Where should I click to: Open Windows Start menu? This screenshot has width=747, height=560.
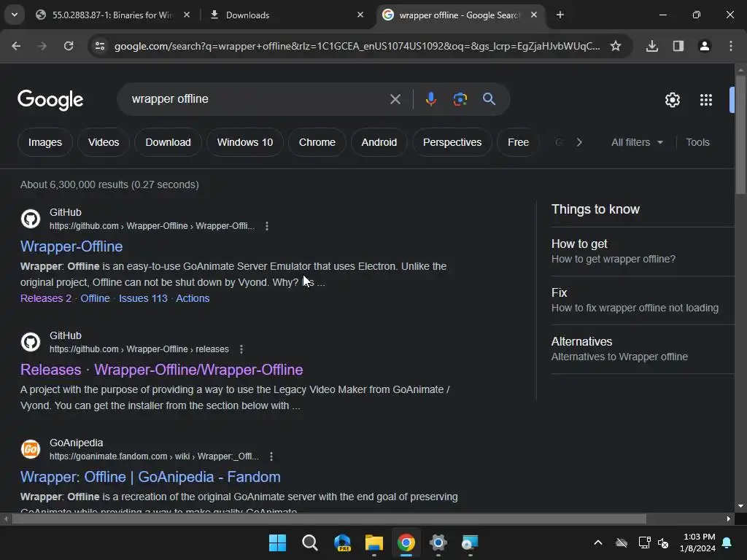277,542
